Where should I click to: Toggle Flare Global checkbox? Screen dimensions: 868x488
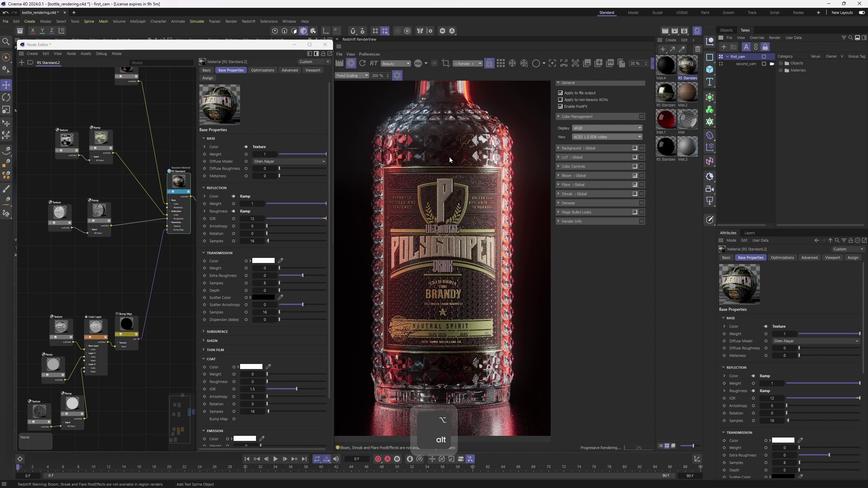coord(635,185)
